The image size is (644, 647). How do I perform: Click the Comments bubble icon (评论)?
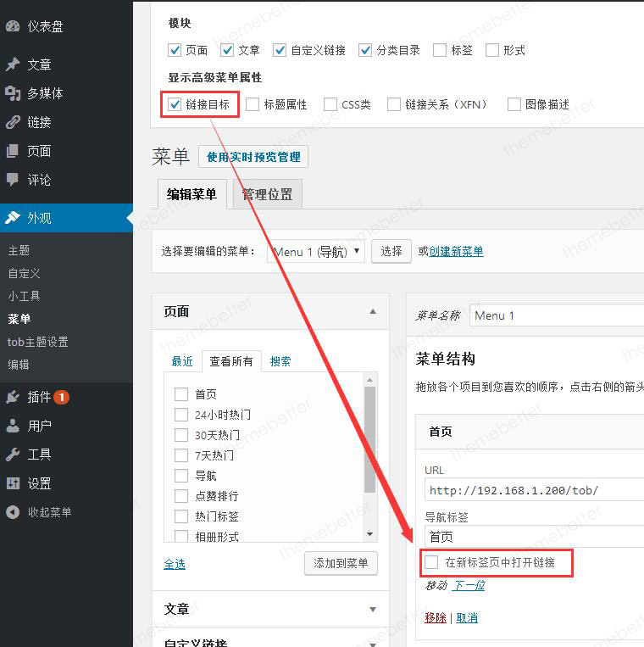[13, 180]
